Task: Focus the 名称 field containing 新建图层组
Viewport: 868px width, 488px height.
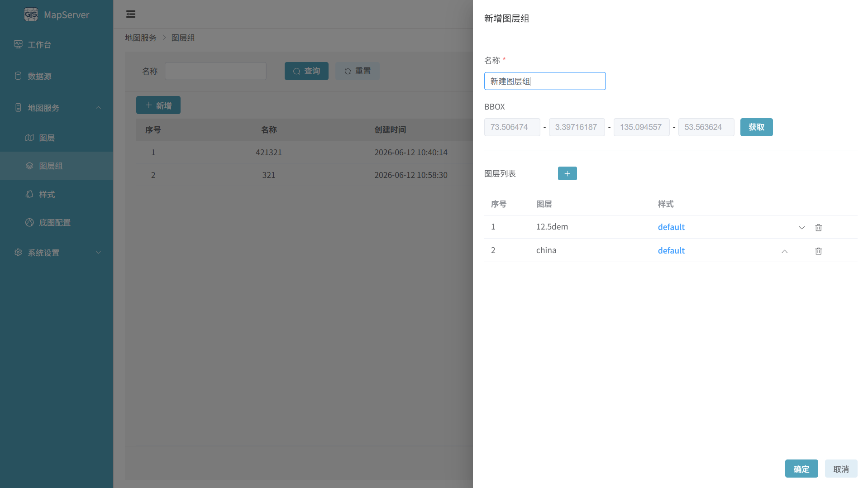Action: [545, 81]
